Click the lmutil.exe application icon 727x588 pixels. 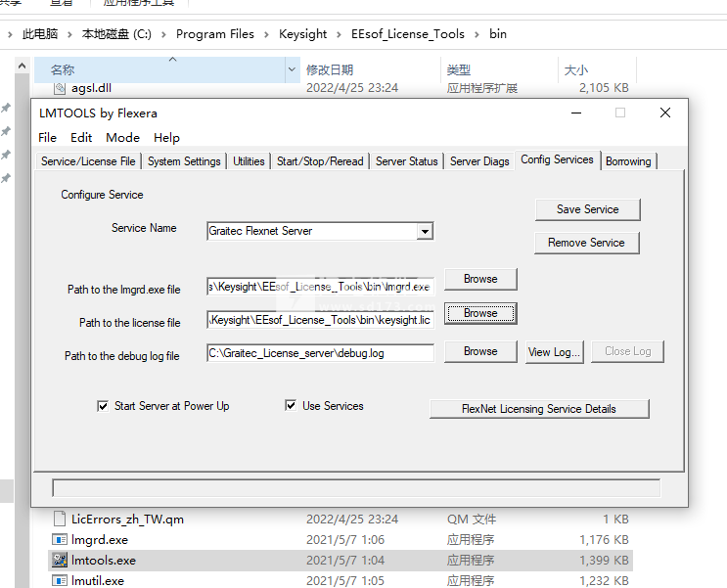tap(60, 580)
